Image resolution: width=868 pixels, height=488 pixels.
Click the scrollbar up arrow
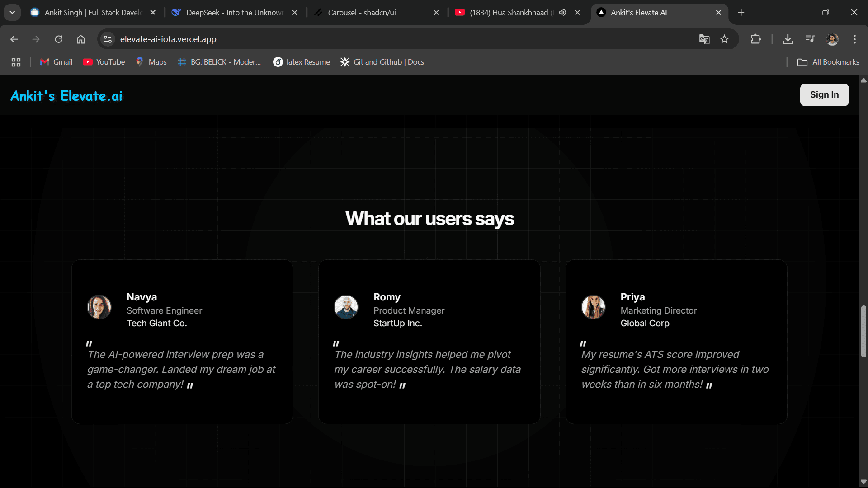tap(863, 80)
